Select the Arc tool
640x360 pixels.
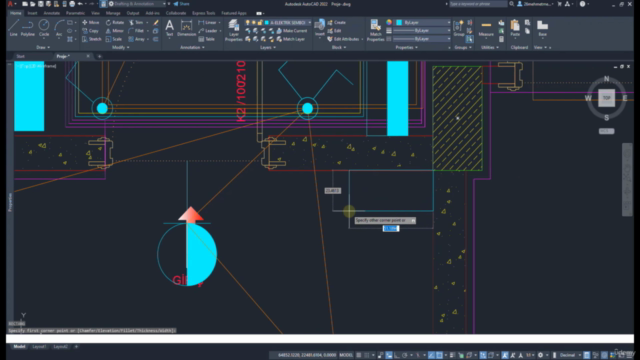(x=59, y=28)
